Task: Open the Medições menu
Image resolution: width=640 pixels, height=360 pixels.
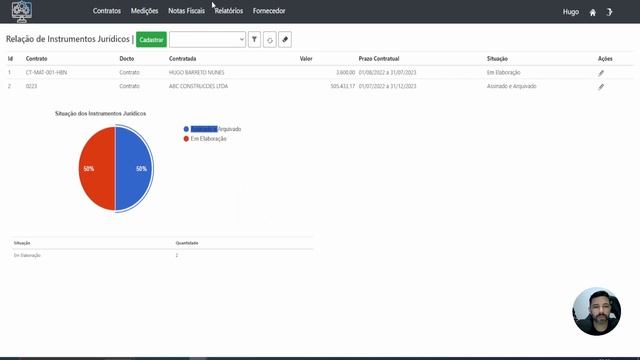Action: pyautogui.click(x=144, y=11)
